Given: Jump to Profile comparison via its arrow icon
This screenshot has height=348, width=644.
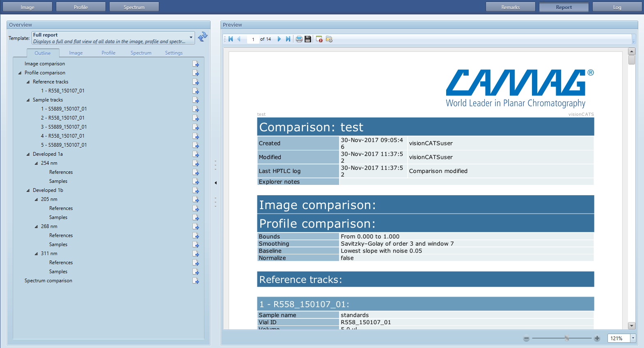Looking at the screenshot, I should coord(196,73).
